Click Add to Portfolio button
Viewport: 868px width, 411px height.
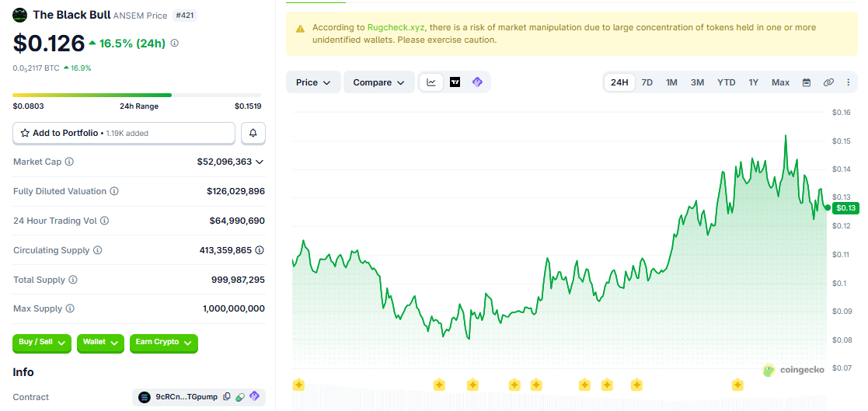(124, 133)
